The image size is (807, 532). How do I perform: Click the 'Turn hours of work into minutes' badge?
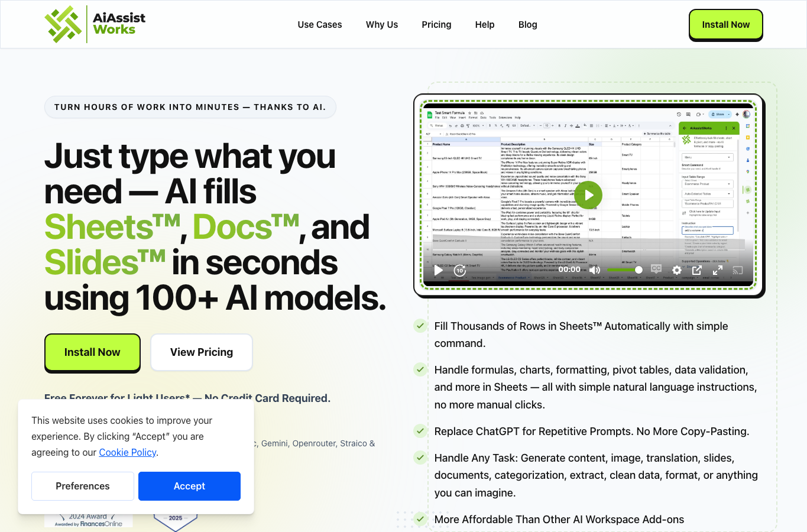(x=190, y=107)
